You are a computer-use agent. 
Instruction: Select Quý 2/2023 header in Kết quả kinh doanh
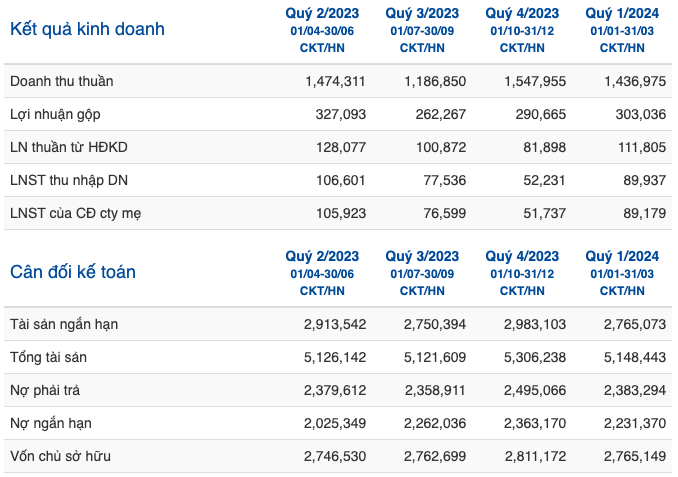point(322,13)
